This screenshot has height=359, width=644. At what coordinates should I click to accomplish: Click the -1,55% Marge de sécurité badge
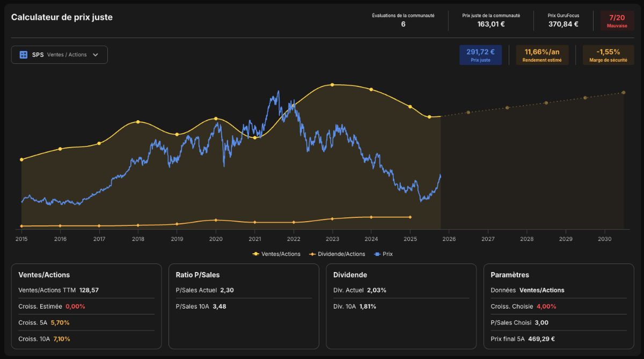click(x=608, y=55)
